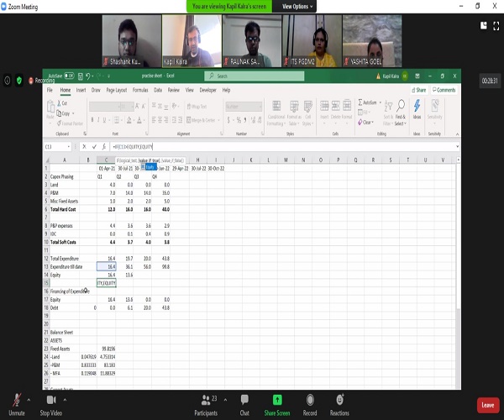Click the Delete cells button
504x420 pixels.
point(335,111)
